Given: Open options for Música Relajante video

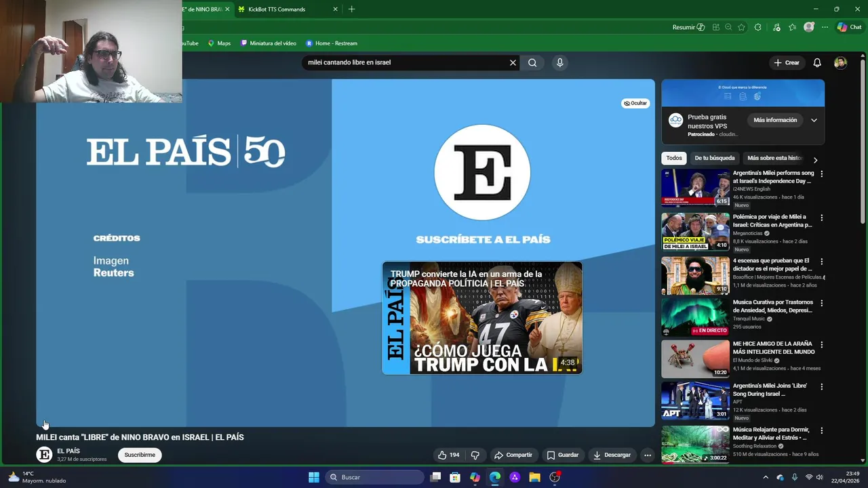Looking at the screenshot, I should 822,431.
